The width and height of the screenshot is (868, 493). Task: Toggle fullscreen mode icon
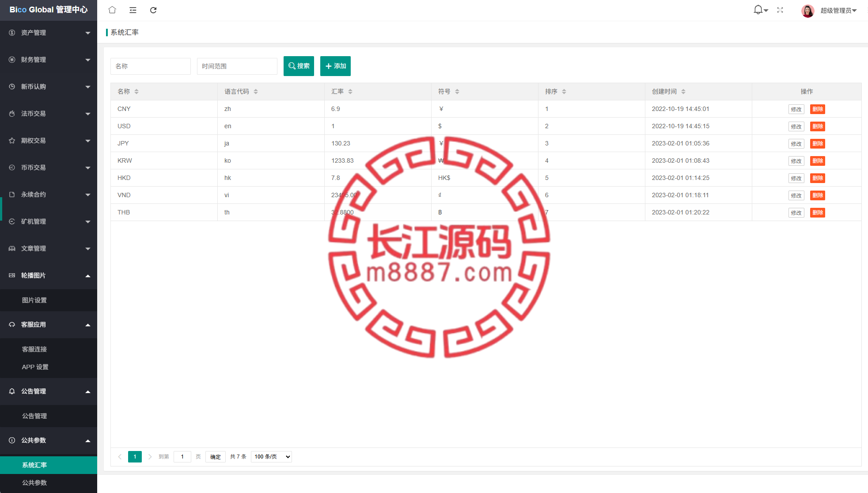tap(780, 10)
